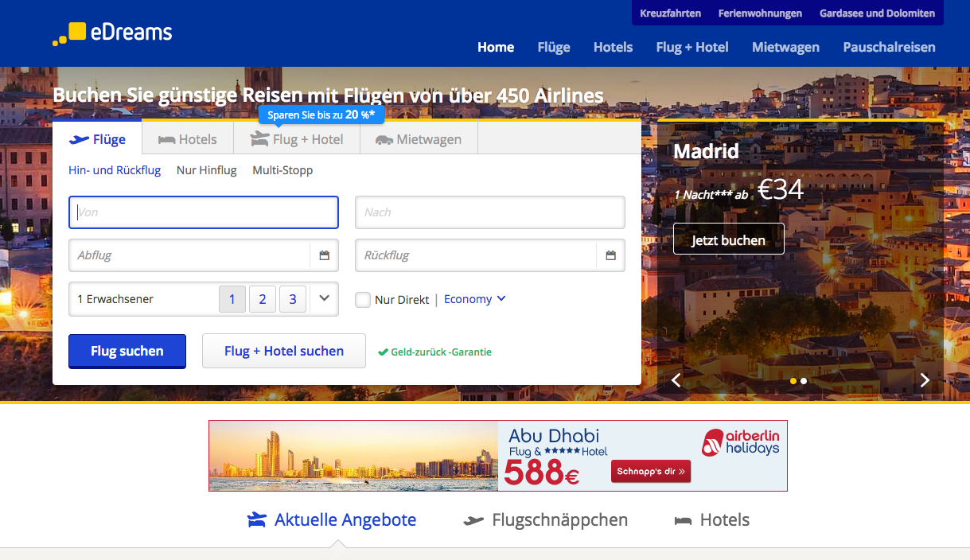Click the eDreams logo
Image resolution: width=970 pixels, height=560 pixels.
click(x=112, y=33)
